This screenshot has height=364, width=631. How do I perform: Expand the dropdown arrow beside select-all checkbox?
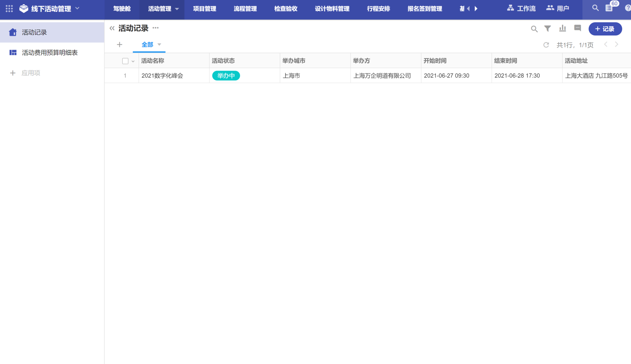[x=133, y=61]
